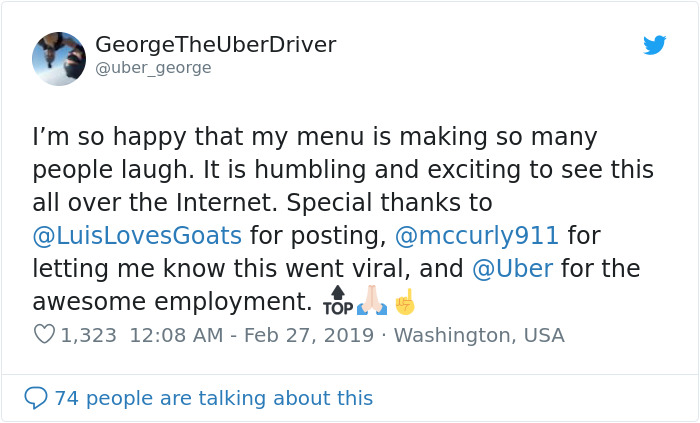Like the tweet with the heart icon

pos(44,335)
